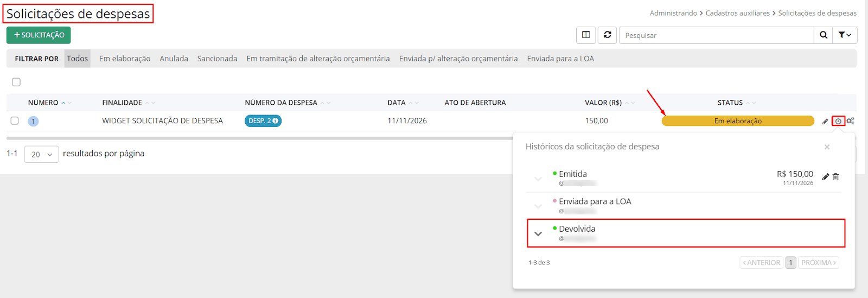Viewport: 868px width, 298px height.
Task: Select the Todos filter tab
Action: [78, 59]
